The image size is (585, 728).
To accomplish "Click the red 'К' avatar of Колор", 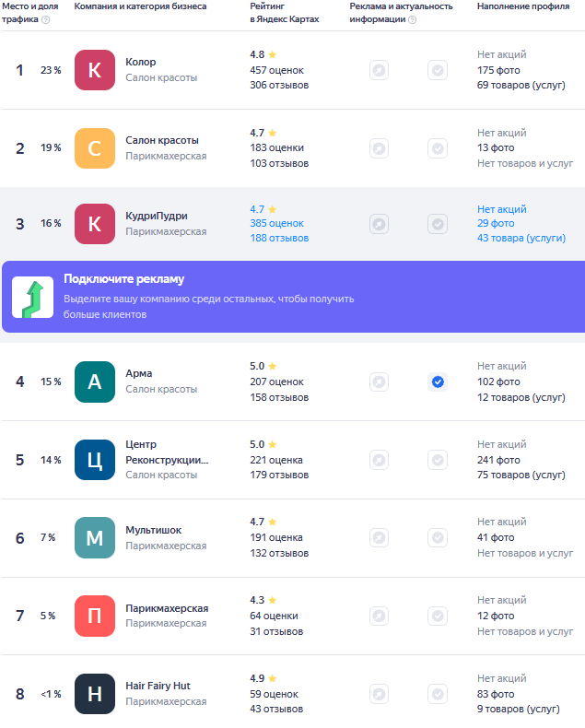I will coord(95,70).
